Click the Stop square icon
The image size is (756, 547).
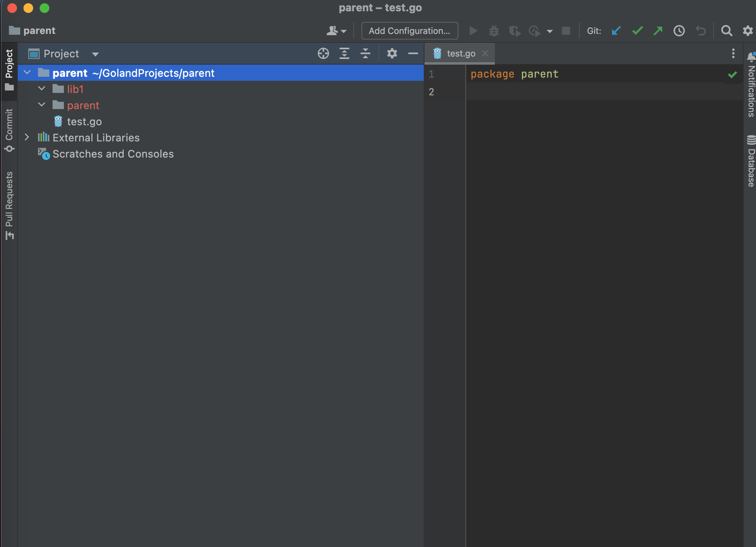(566, 31)
